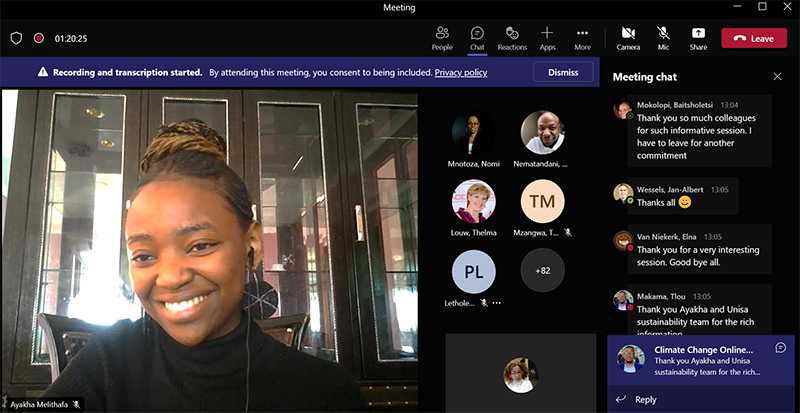The image size is (800, 413).
Task: Open the Privacy policy link
Action: point(461,72)
